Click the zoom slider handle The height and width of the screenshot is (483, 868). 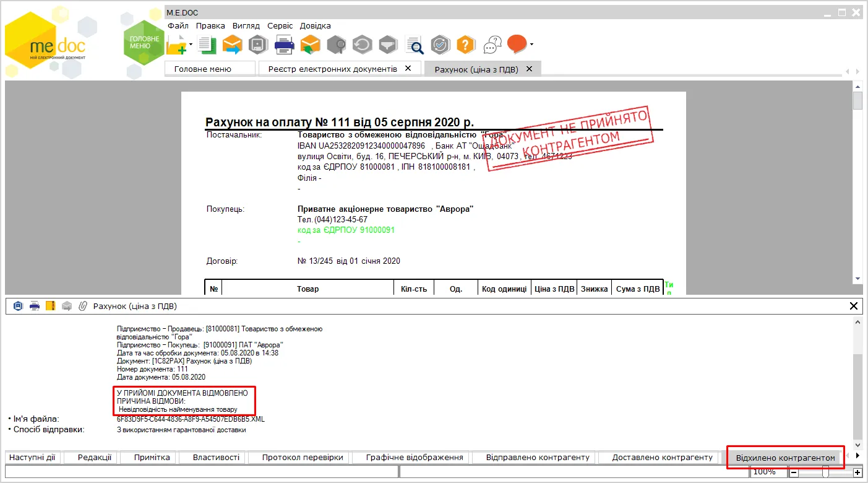(x=825, y=472)
